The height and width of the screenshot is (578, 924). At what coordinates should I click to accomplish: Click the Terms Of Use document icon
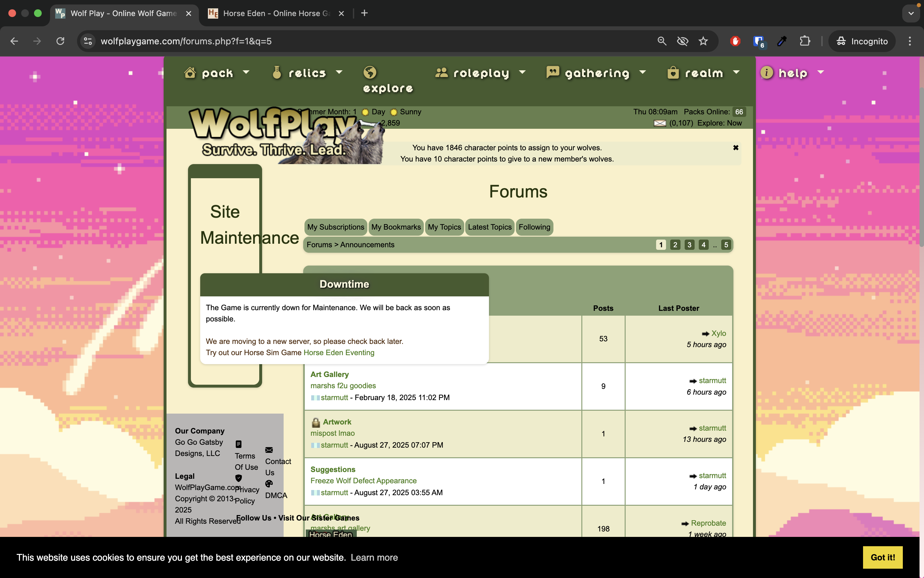[239, 444]
